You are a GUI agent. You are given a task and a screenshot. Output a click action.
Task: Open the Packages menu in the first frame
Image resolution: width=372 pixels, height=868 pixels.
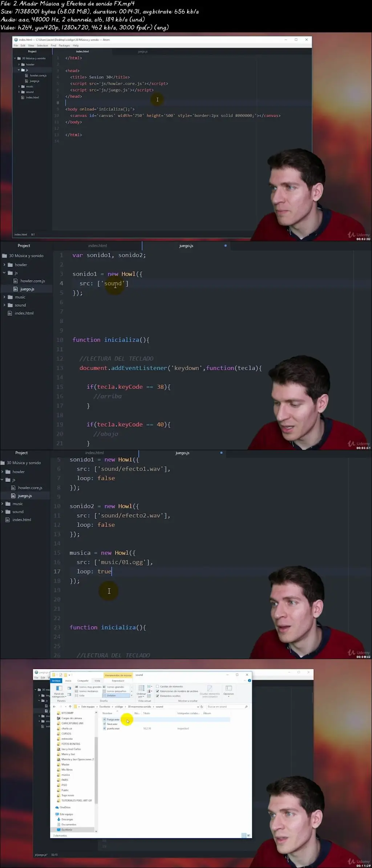click(x=64, y=45)
